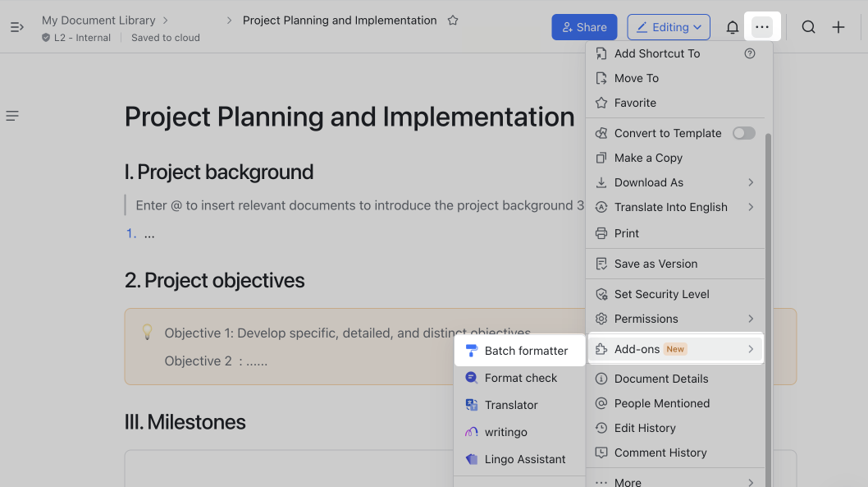The image size is (868, 487).
Task: Click the three-dot more options button
Action: (x=762, y=27)
